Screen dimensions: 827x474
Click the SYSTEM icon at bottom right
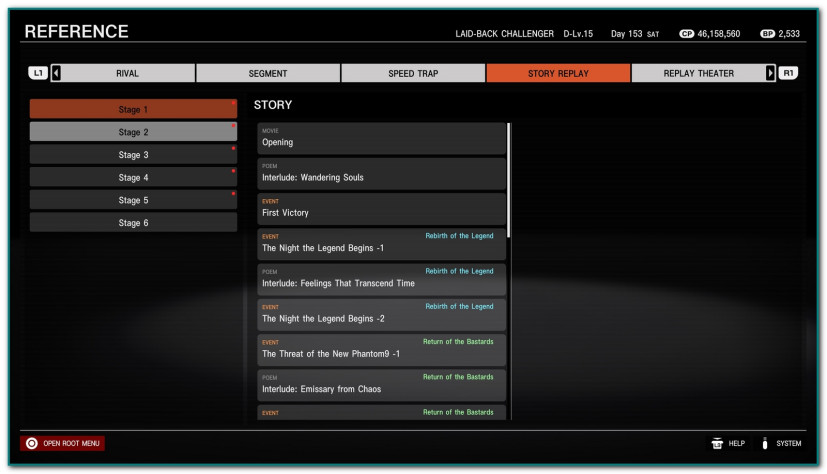pyautogui.click(x=765, y=443)
